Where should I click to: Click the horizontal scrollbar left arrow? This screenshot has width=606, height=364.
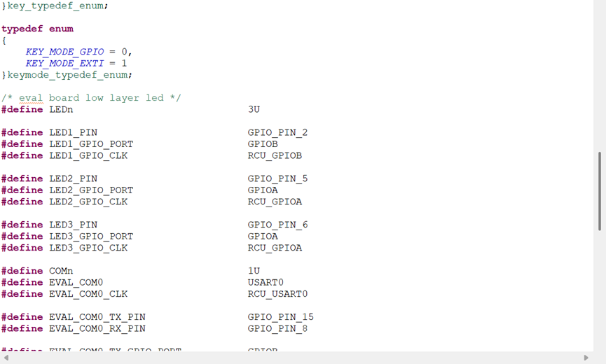click(6, 358)
